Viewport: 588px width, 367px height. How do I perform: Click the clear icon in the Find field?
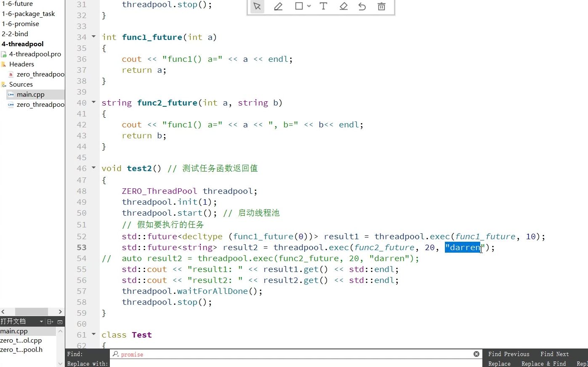(x=476, y=354)
